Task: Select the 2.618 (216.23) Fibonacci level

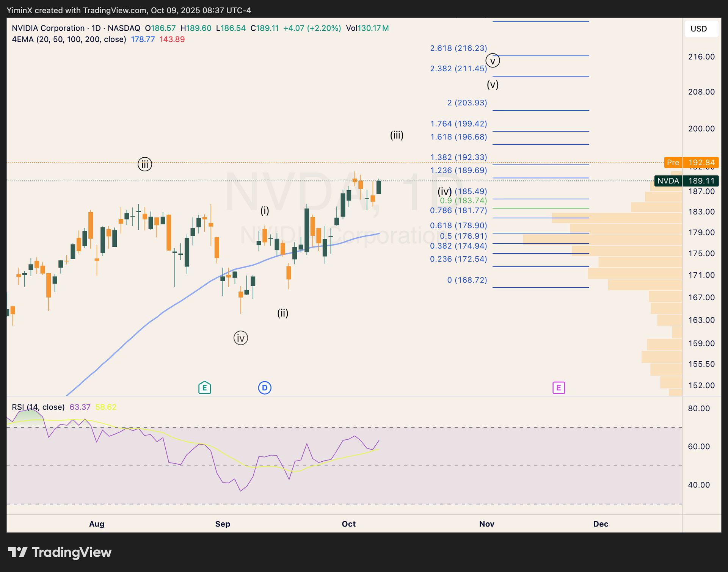Action: [x=458, y=48]
